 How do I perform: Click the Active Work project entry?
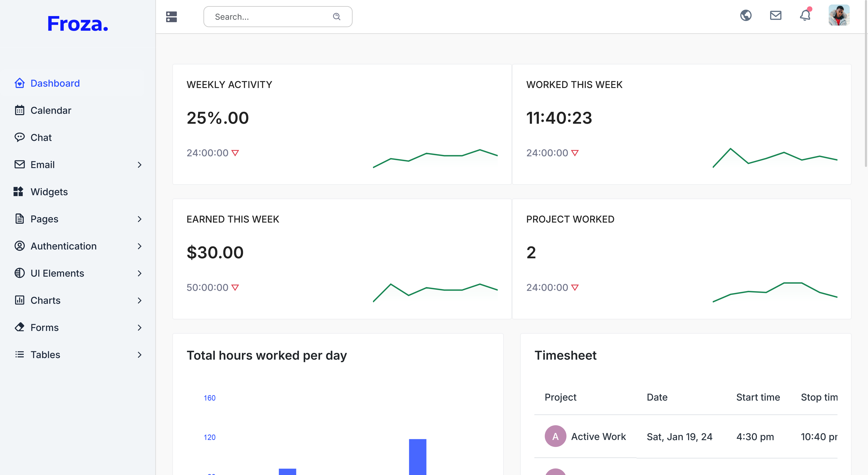pyautogui.click(x=598, y=436)
